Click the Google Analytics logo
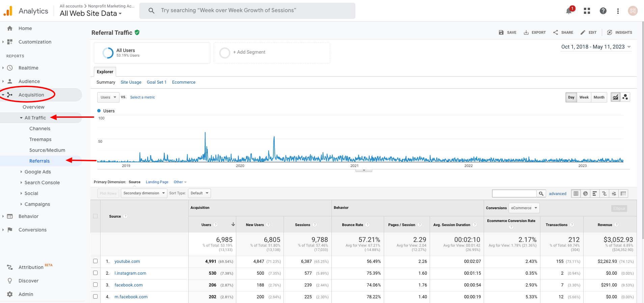The height and width of the screenshot is (303, 644). [8, 11]
